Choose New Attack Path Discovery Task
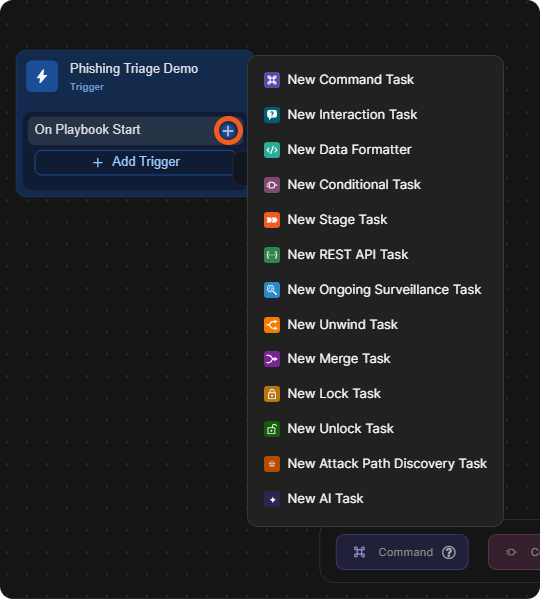This screenshot has width=540, height=599. (x=375, y=464)
